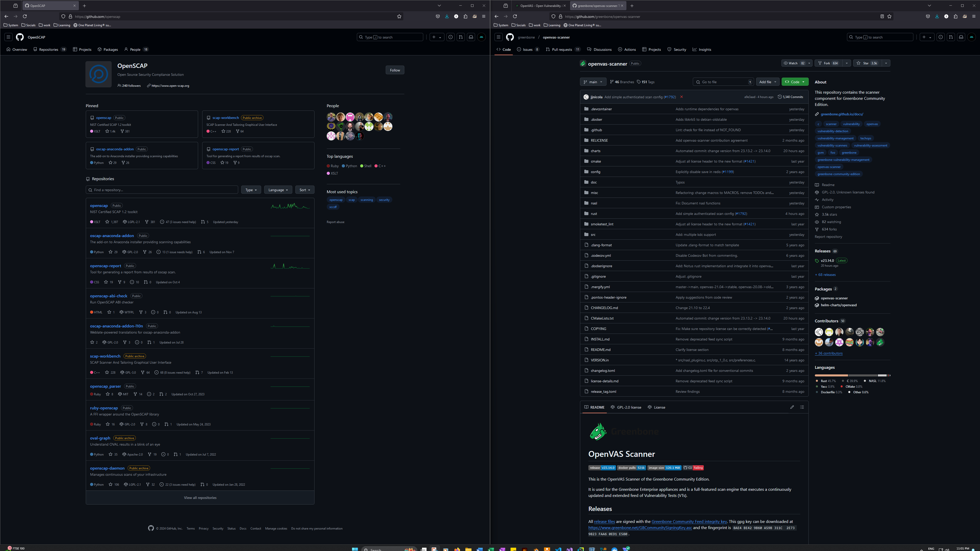Open Type filter dropdown for repositories

251,190
